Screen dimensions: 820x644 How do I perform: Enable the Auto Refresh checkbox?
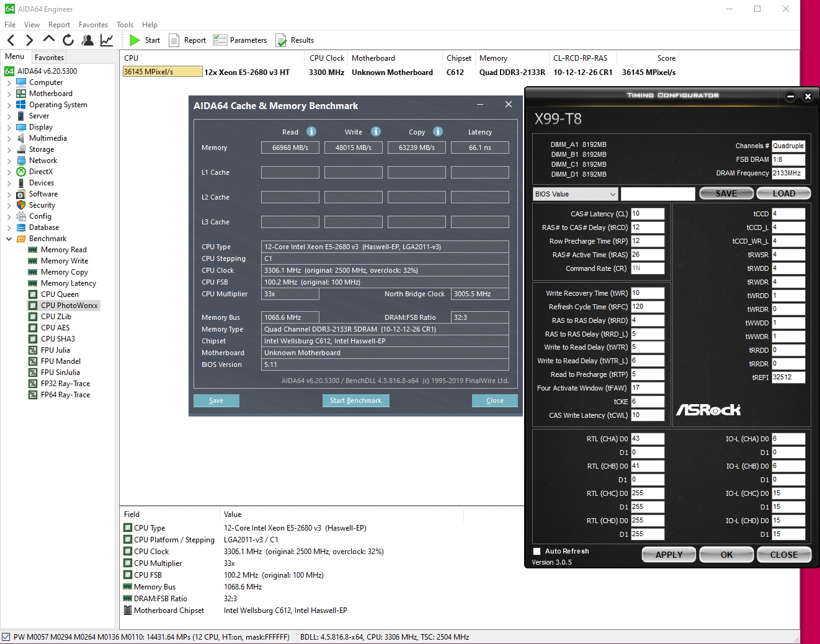tap(537, 551)
